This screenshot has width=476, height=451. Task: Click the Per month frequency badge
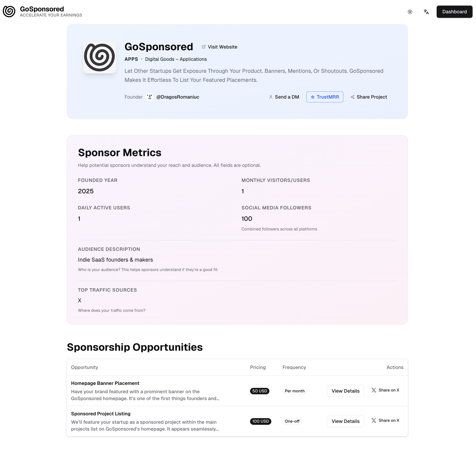[x=295, y=391]
